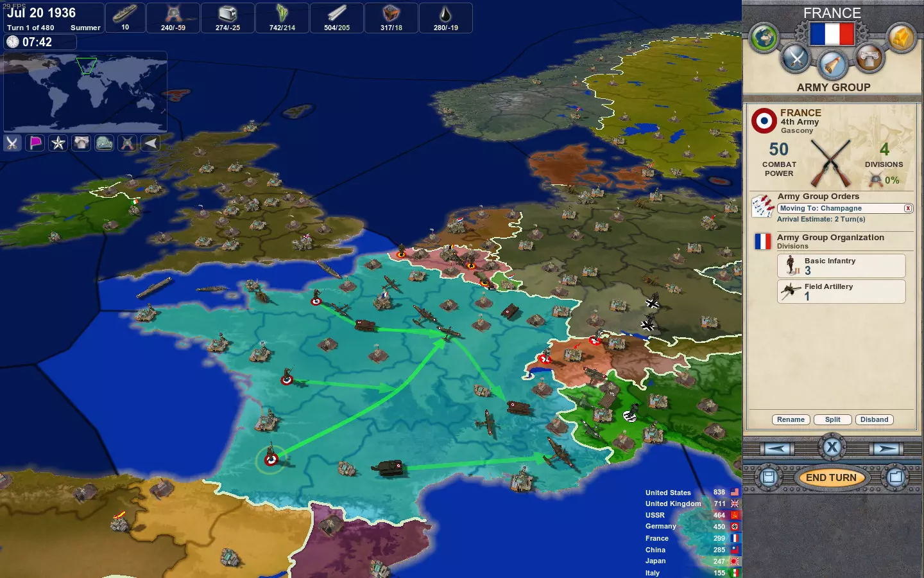Click the China score row
Viewport: 924px width, 578px height.
[x=692, y=550]
